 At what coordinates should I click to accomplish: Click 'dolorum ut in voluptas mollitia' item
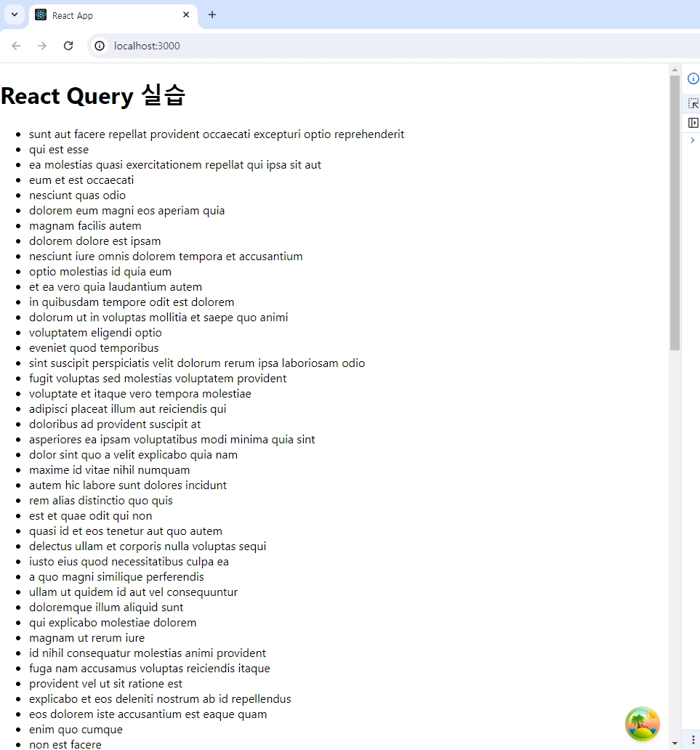click(x=158, y=318)
